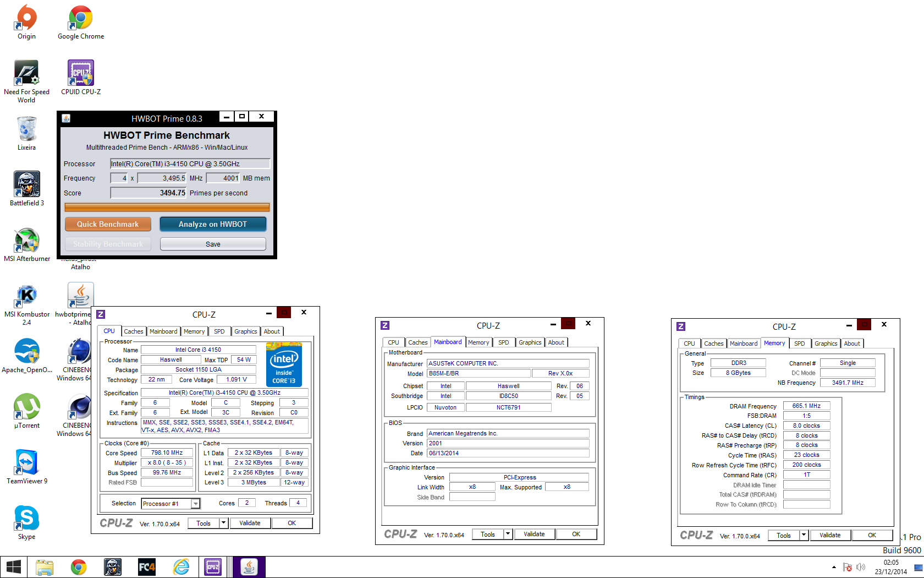Click the Intel Core i3 4150 name field
Viewport: 924px width, 578px height.
pos(198,350)
